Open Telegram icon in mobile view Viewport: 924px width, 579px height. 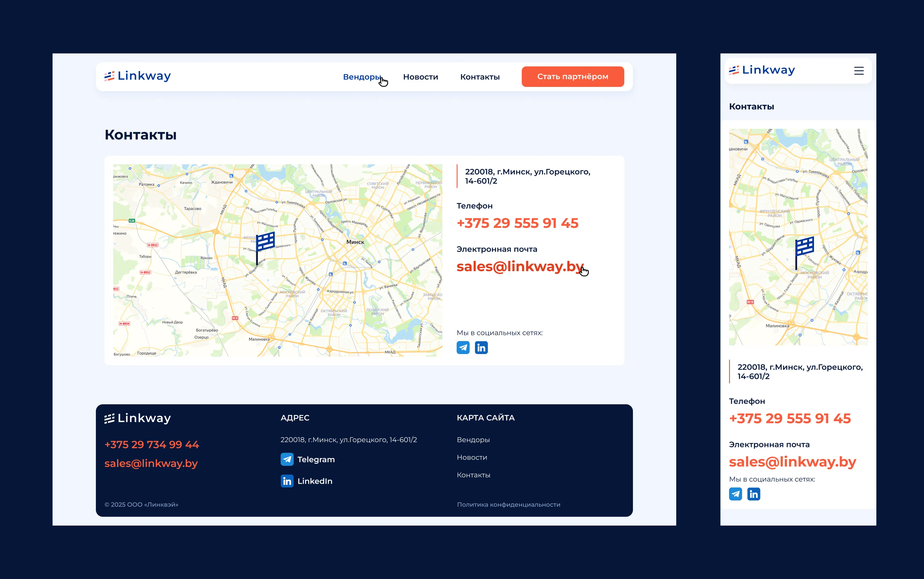pos(735,494)
